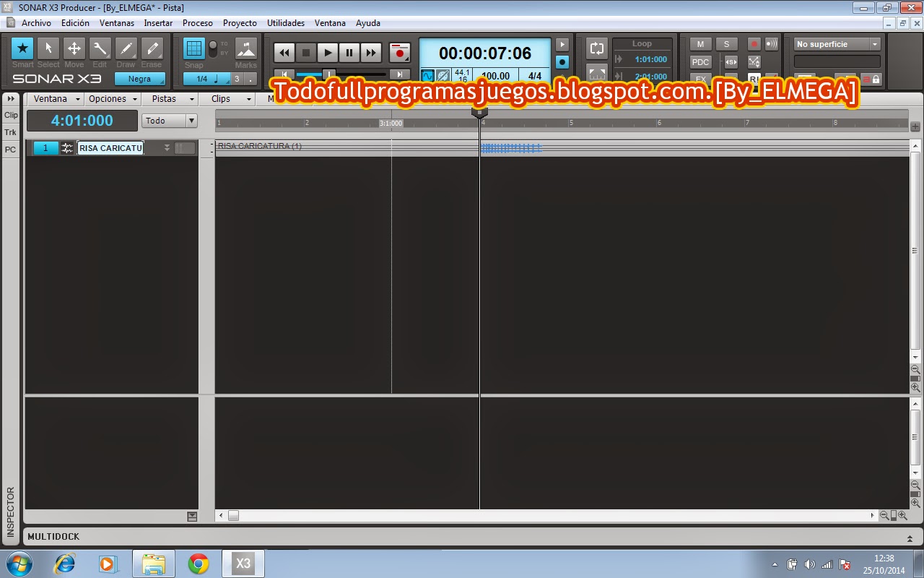The height and width of the screenshot is (578, 924).
Task: Stop playback
Action: (x=306, y=53)
